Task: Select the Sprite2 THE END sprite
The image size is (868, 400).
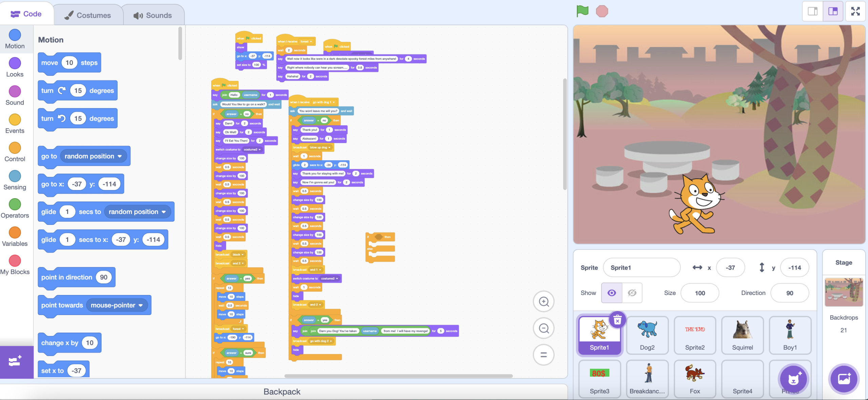Action: 695,335
